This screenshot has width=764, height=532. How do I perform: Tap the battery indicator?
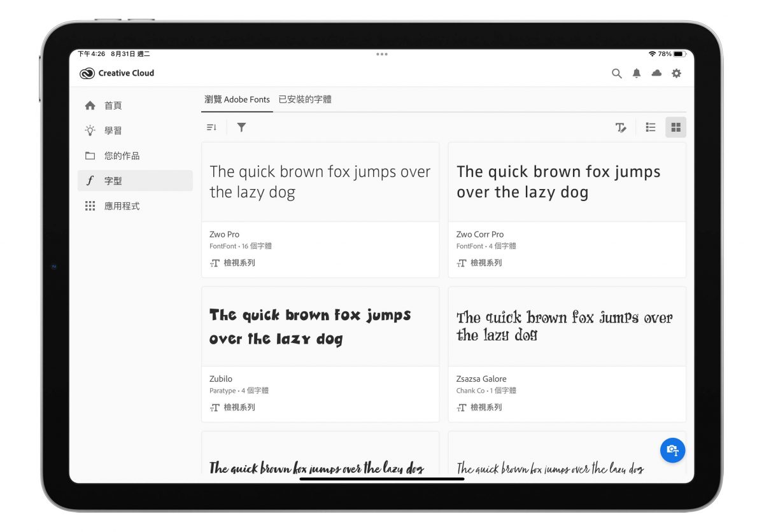click(679, 54)
